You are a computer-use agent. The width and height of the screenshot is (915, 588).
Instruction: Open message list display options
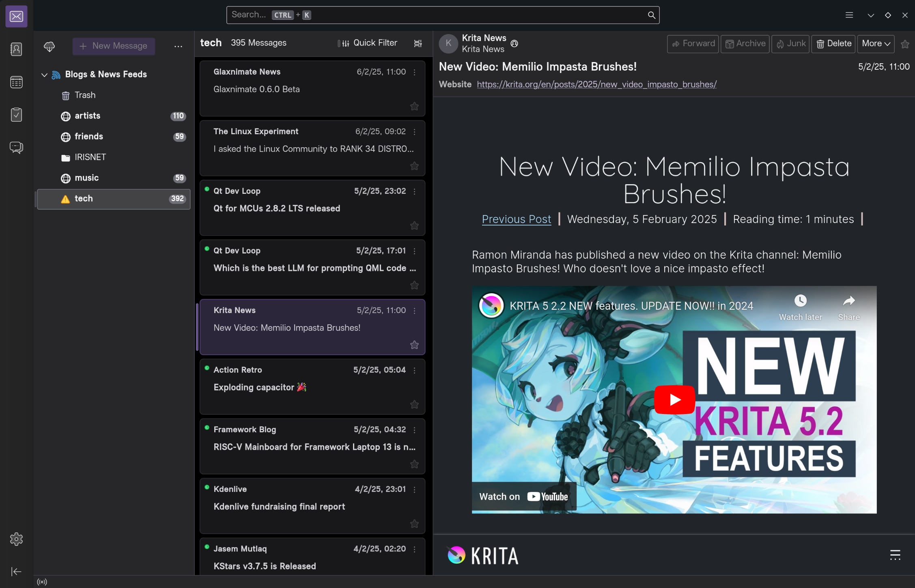418,43
